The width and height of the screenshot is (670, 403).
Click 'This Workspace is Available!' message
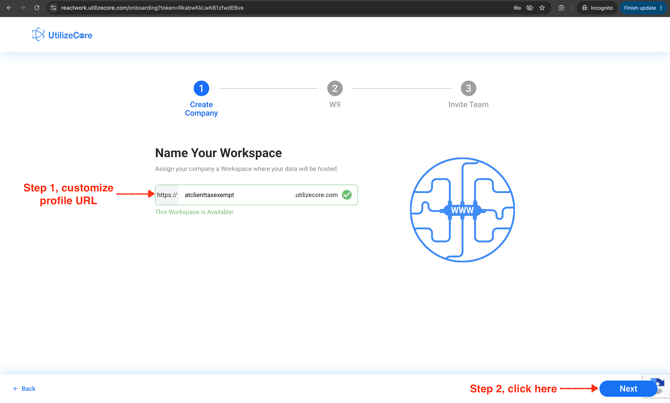click(x=194, y=212)
